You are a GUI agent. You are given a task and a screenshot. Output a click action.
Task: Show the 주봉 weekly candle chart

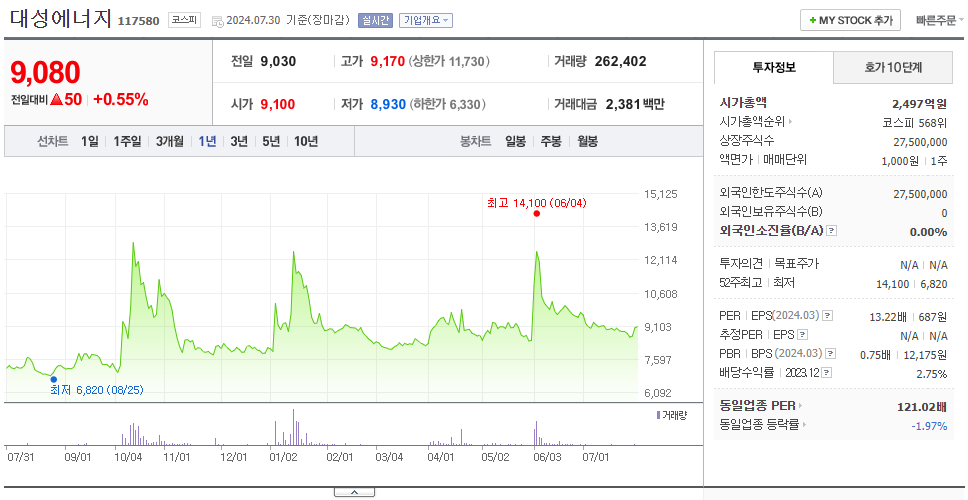pyautogui.click(x=551, y=141)
